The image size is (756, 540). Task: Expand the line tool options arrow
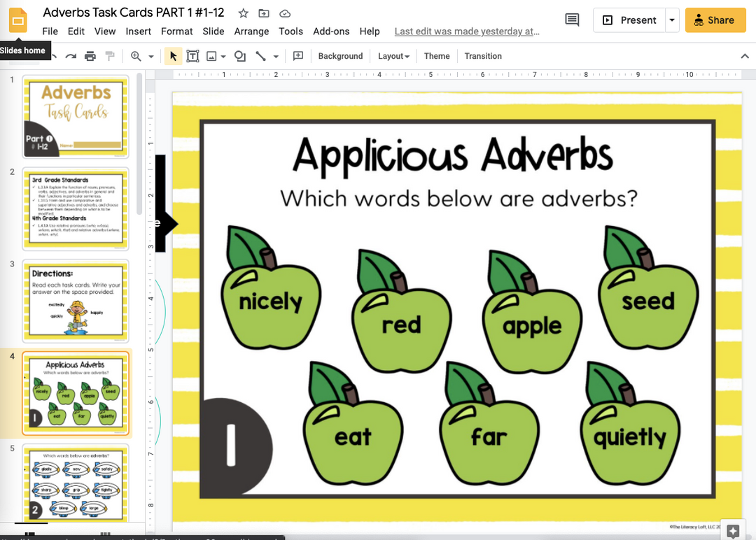point(276,57)
